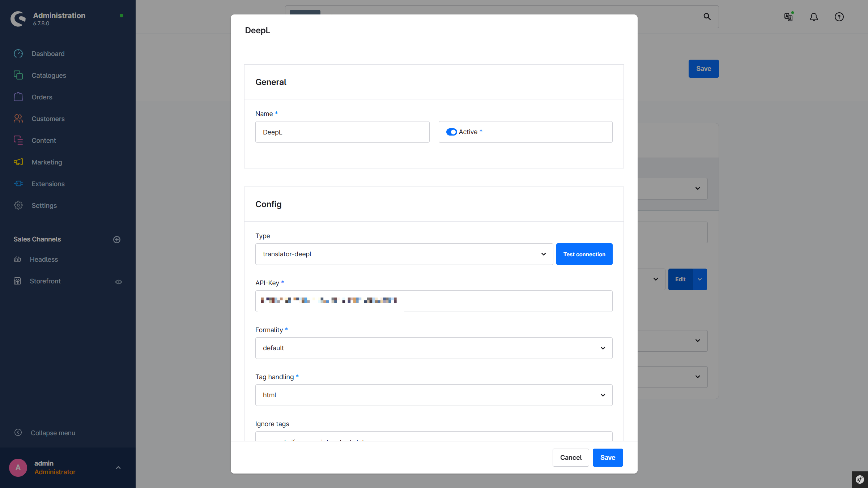This screenshot has height=488, width=868.
Task: Cancel the DeepL configuration dialog
Action: (x=571, y=457)
